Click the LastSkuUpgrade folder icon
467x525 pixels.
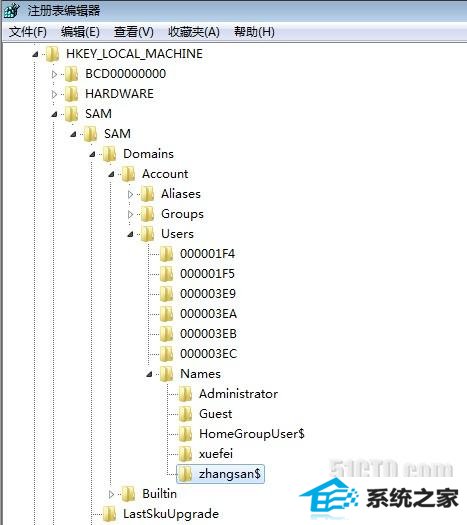coord(109,514)
